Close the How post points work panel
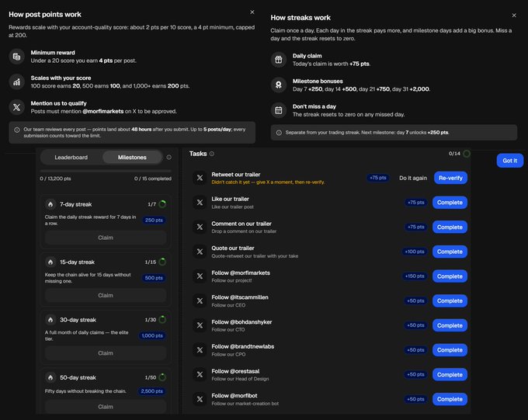The width and height of the screenshot is (528, 420). click(x=252, y=12)
